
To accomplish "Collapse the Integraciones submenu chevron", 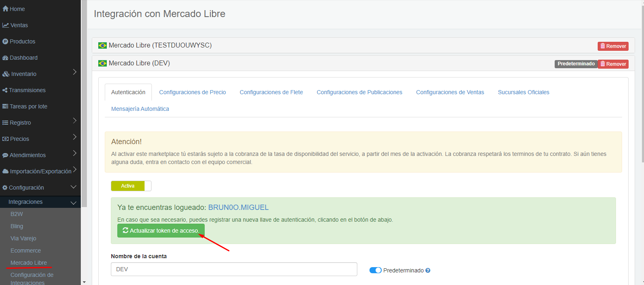I will click(73, 203).
